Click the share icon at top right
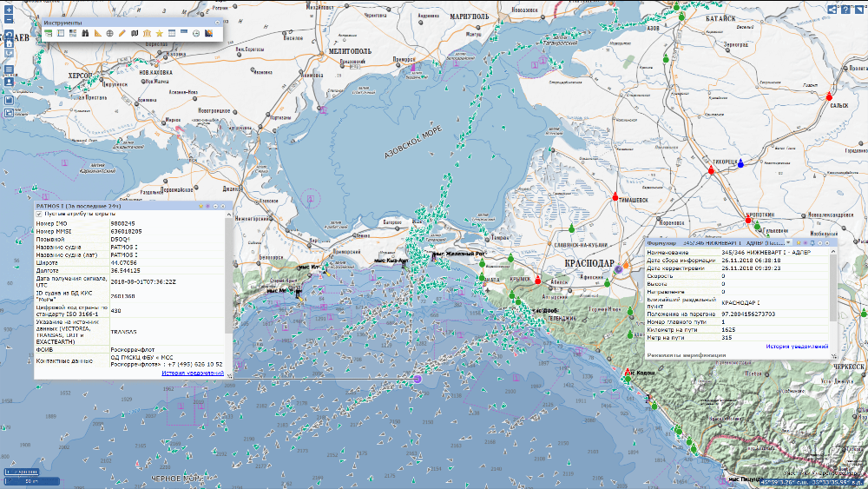The image size is (868, 489). tap(832, 10)
